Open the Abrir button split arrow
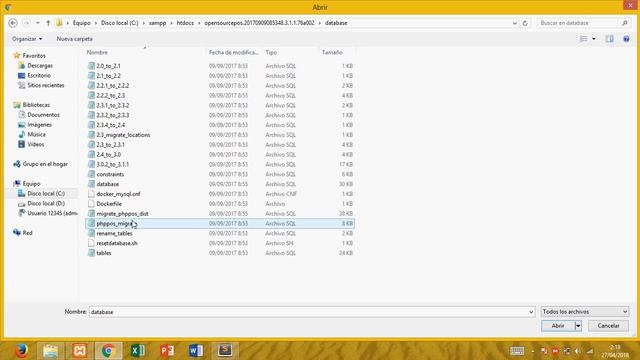Image resolution: width=640 pixels, height=360 pixels. point(578,326)
